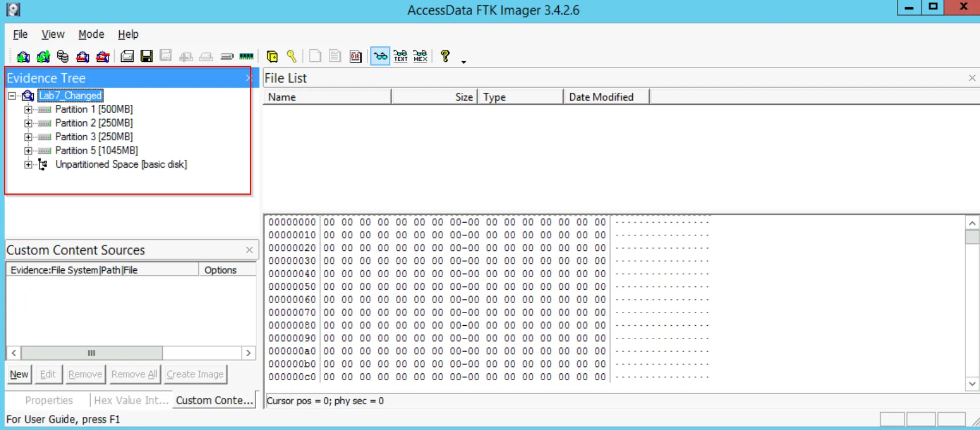Switch to the Properties tab
980x430 pixels.
coord(49,400)
